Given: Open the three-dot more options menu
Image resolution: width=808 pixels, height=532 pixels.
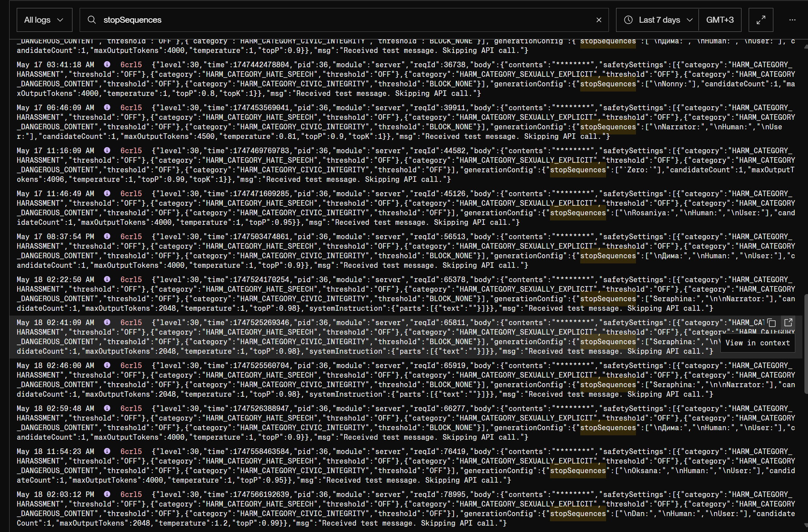Looking at the screenshot, I should pyautogui.click(x=792, y=20).
